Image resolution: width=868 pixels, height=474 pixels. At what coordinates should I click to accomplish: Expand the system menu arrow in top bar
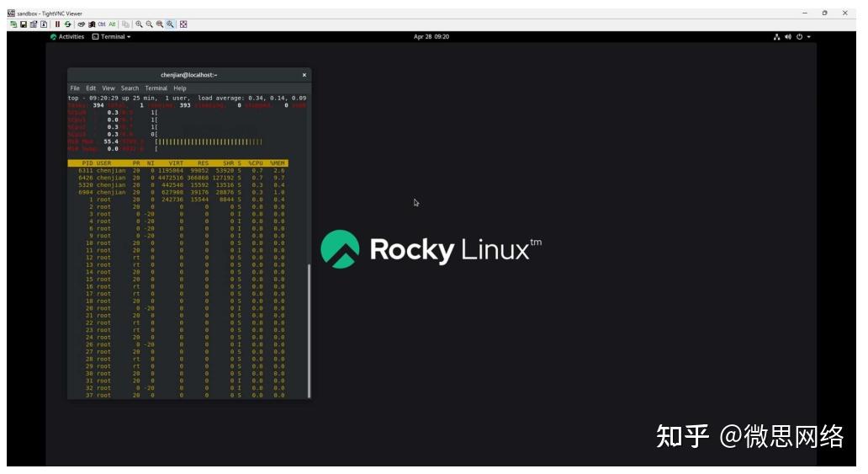[809, 36]
